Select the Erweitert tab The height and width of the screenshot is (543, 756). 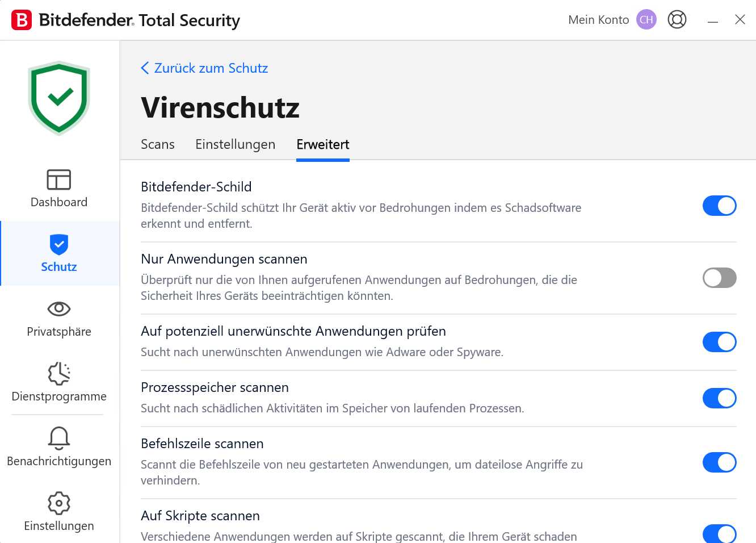click(322, 144)
